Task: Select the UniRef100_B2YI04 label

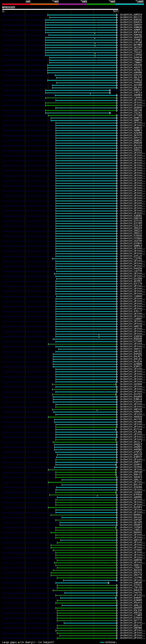Action: 131,429
